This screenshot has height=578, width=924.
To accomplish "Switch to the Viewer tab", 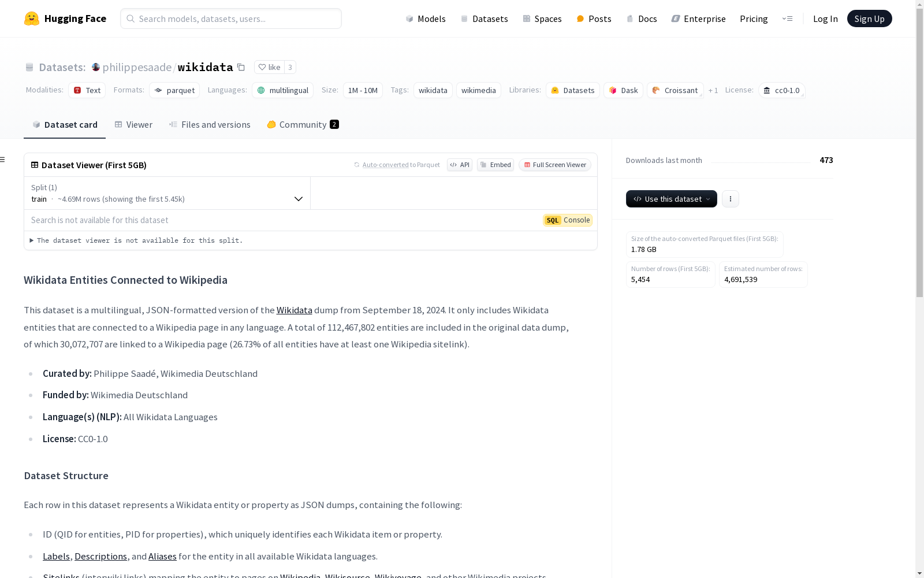I will coord(133,125).
